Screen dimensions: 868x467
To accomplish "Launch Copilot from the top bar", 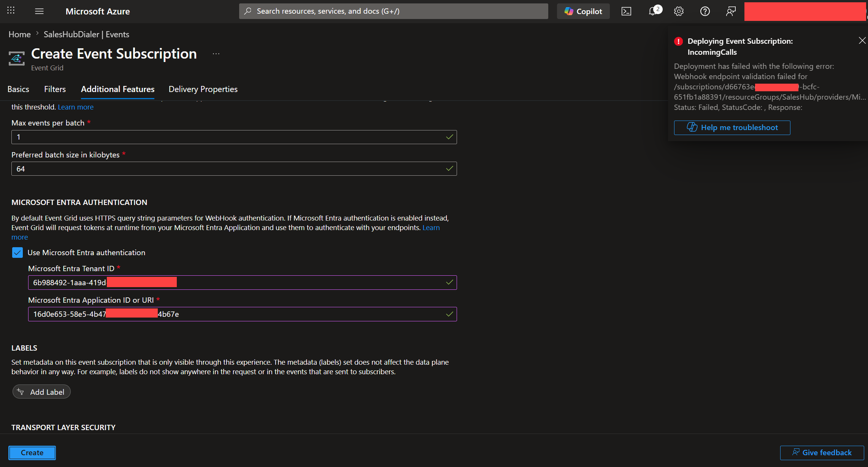I will click(x=583, y=11).
